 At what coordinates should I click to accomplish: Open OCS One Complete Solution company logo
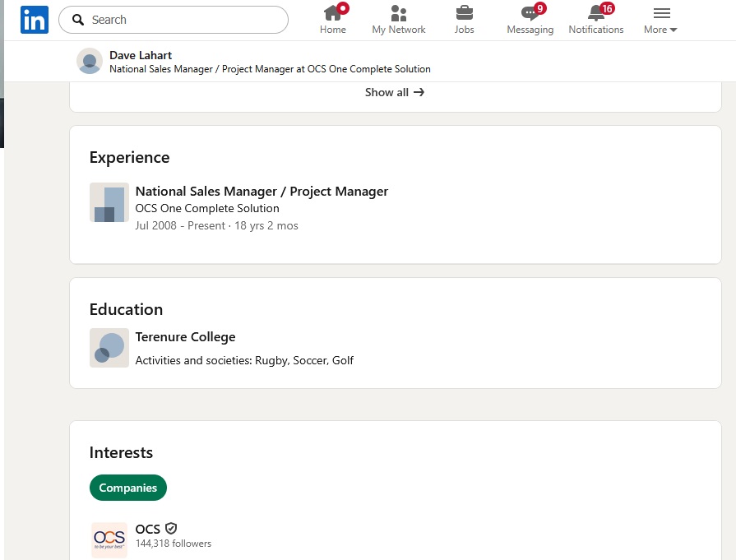click(109, 202)
